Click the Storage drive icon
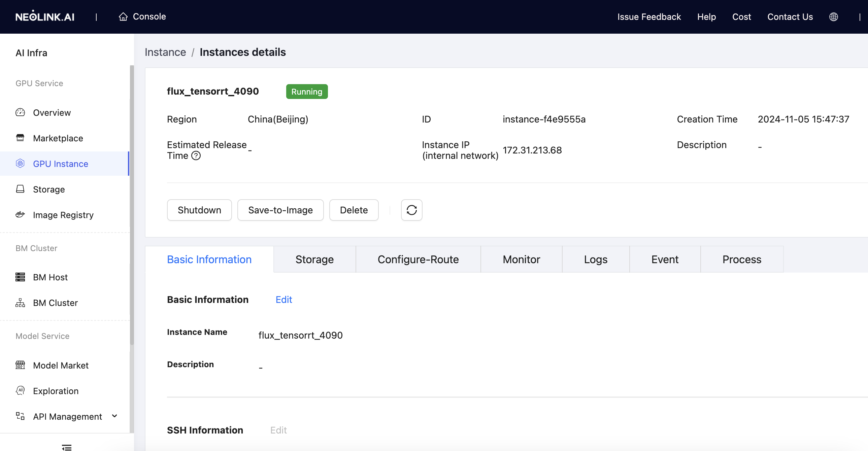 coord(20,189)
